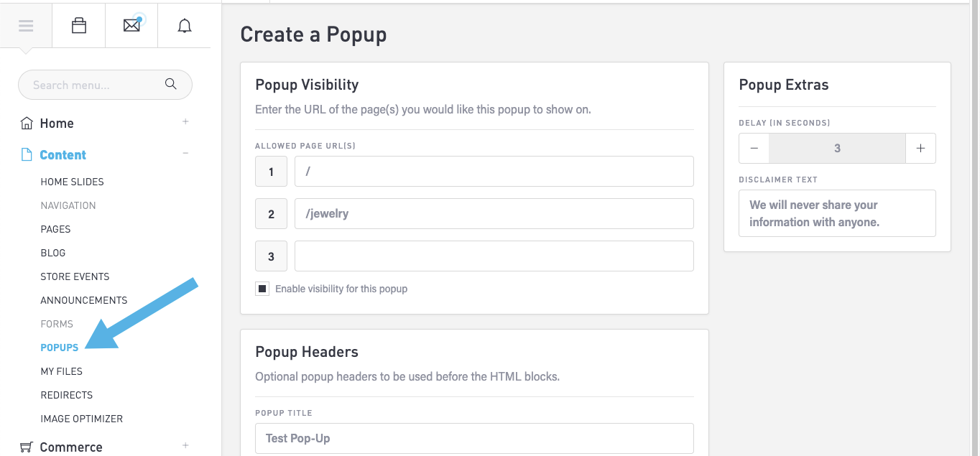Click the search magnifier icon
Viewport: 980px width, 456px height.
pos(171,84)
